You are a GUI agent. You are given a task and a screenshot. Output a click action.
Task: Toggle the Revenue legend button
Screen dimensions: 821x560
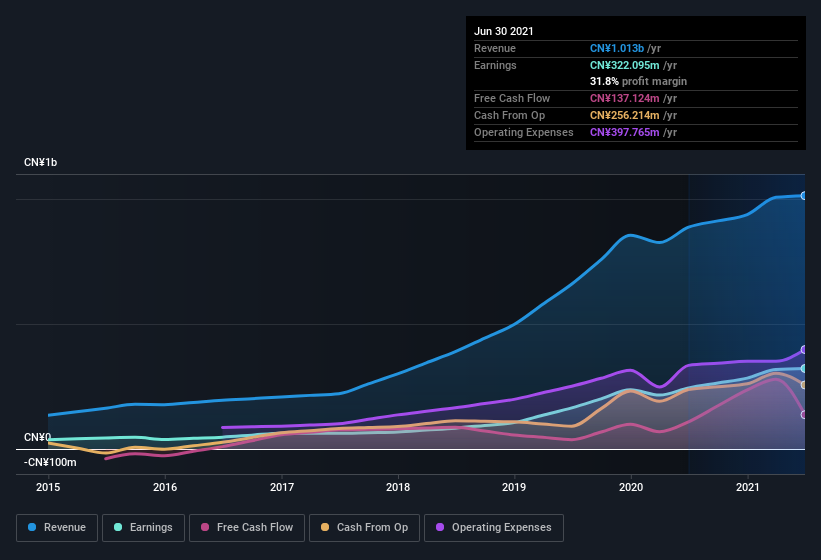tap(57, 527)
